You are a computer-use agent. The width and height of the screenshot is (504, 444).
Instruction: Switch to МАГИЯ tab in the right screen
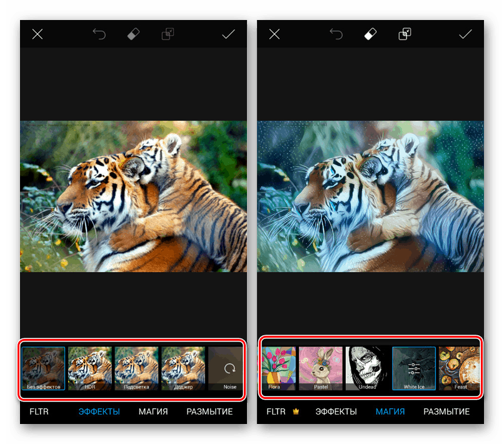click(390, 411)
